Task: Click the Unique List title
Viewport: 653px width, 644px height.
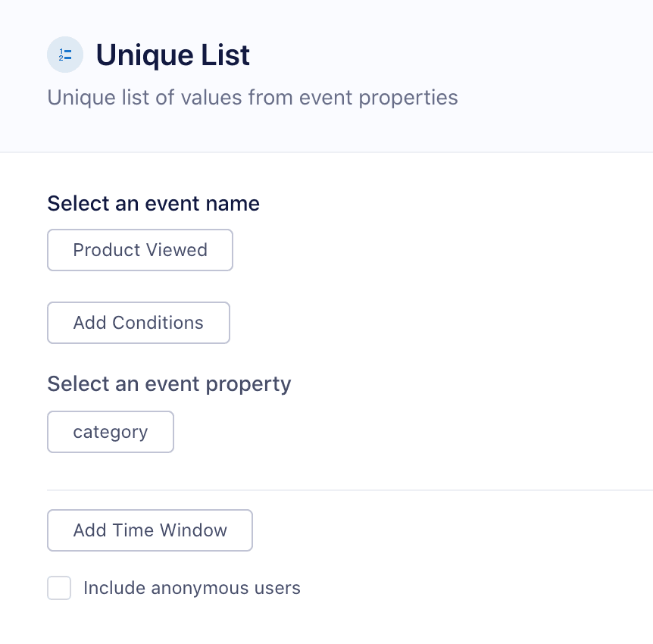Action: tap(173, 55)
